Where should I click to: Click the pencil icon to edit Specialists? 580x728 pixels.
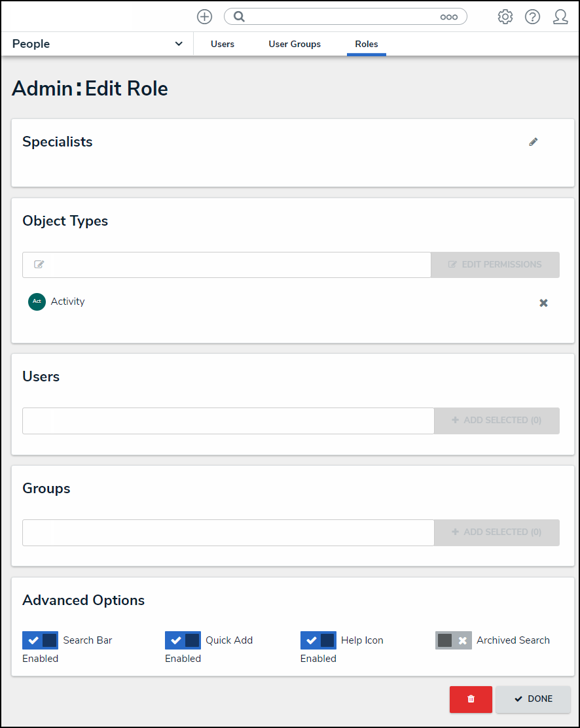tap(534, 142)
